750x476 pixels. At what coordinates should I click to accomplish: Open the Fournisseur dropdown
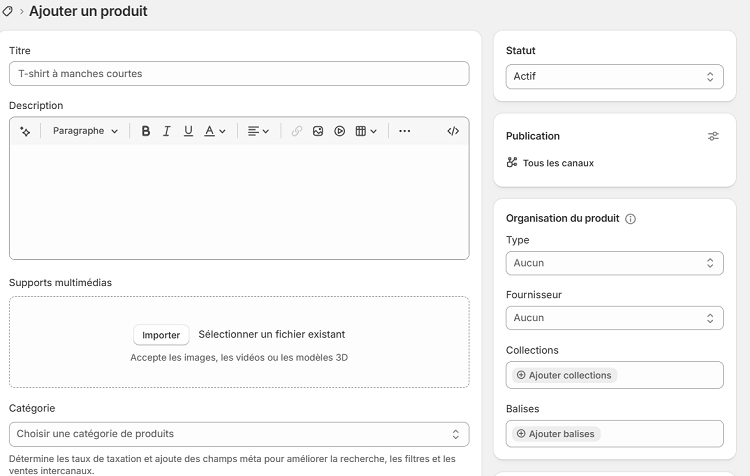tap(615, 318)
